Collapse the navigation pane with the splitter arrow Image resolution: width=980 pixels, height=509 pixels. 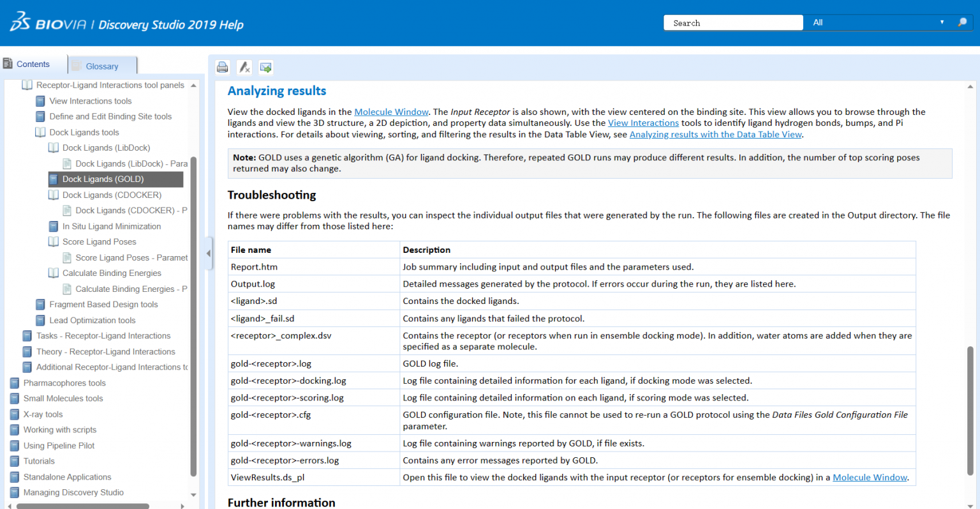[x=209, y=254]
